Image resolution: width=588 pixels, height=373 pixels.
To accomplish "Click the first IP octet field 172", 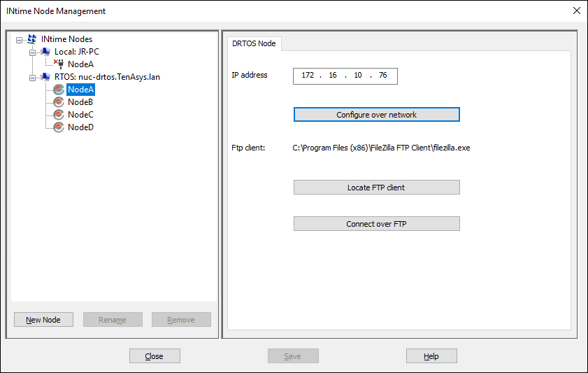I will click(308, 76).
